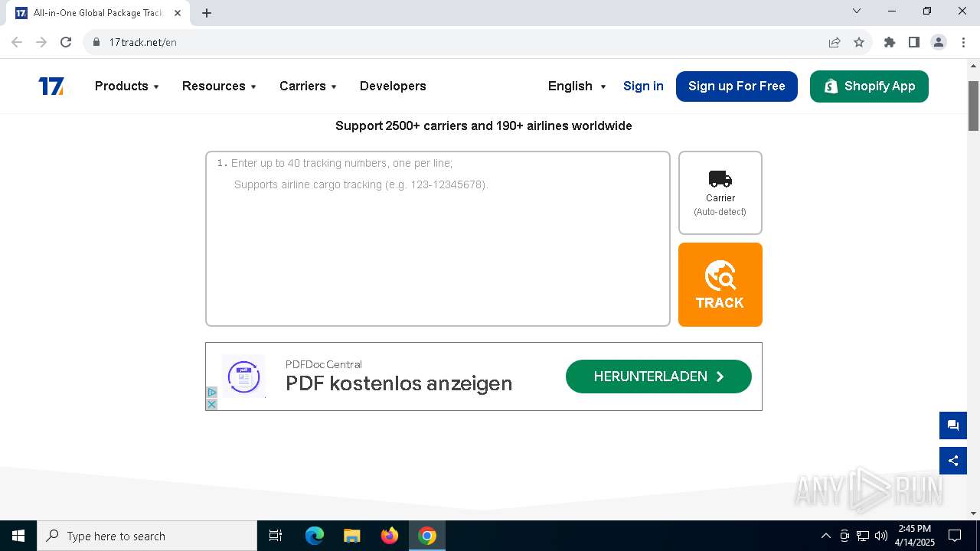980x551 pixels.
Task: Click the scrollbar down arrow
Action: tap(974, 514)
